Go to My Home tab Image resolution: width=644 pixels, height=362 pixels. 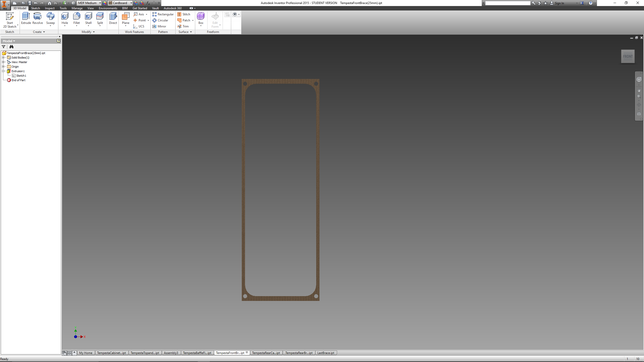pos(86,353)
